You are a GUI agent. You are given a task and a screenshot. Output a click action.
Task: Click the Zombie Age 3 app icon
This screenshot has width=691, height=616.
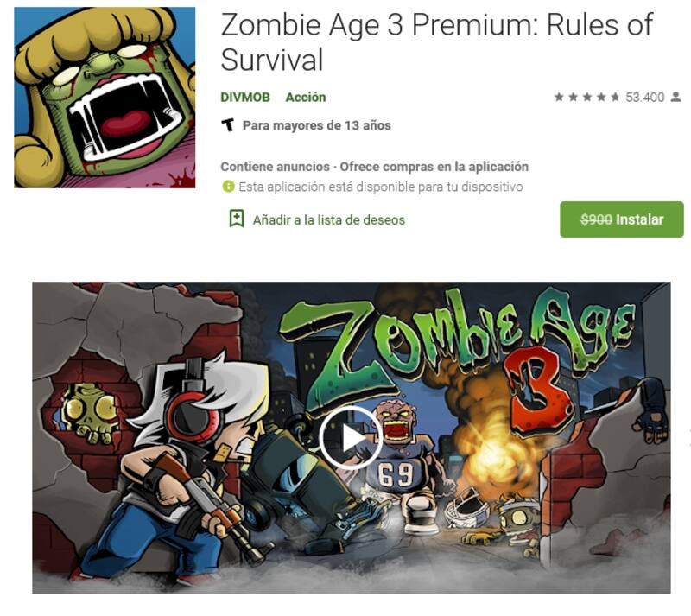(x=105, y=98)
